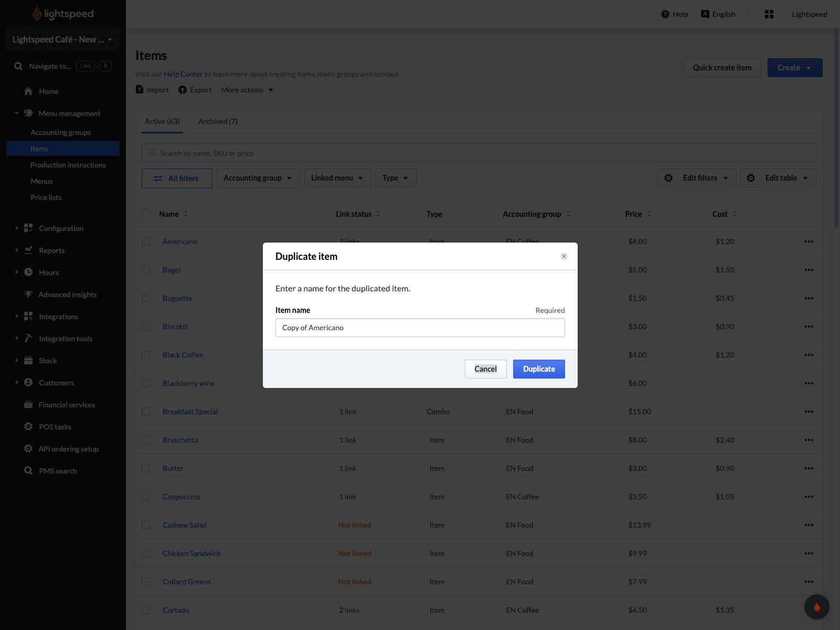The height and width of the screenshot is (630, 840).
Task: Open the apps grid icon
Action: [769, 14]
